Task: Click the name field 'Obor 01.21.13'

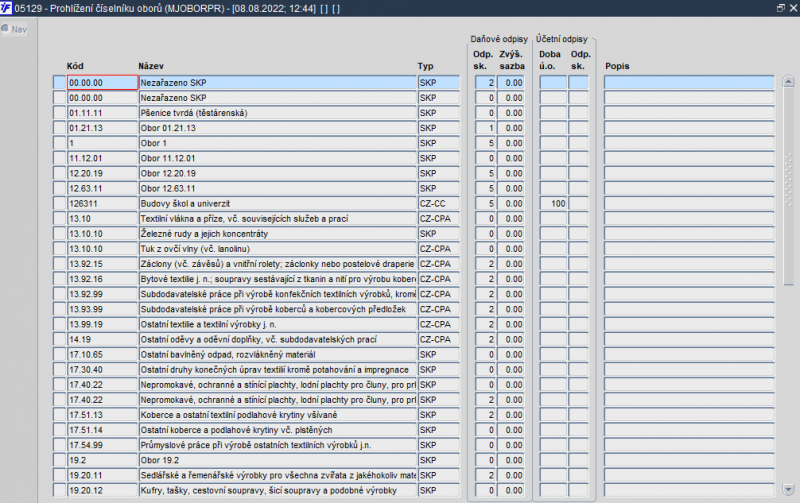Action: point(278,128)
